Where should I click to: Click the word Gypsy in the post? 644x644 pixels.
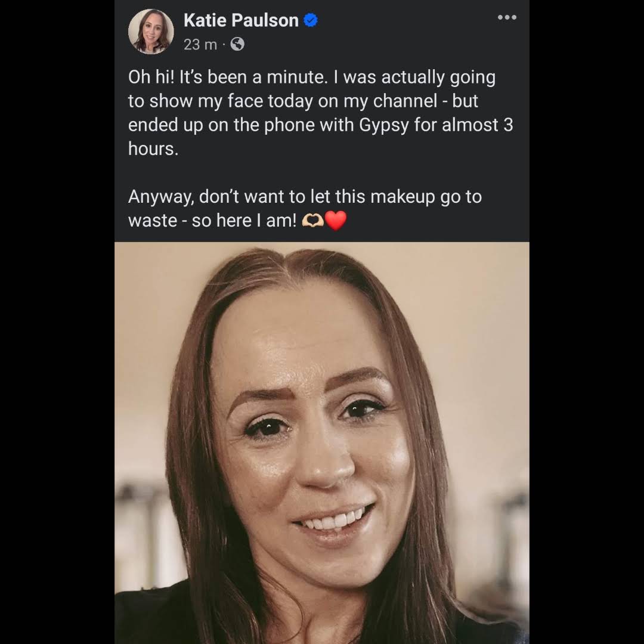[384, 125]
